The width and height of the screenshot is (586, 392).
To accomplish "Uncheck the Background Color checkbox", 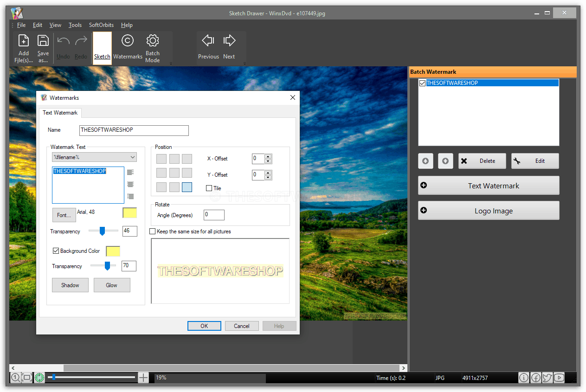I will point(56,251).
